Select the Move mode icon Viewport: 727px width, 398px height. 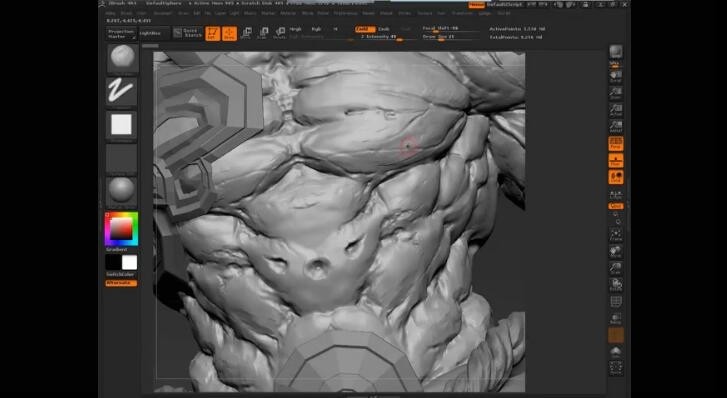coord(247,32)
